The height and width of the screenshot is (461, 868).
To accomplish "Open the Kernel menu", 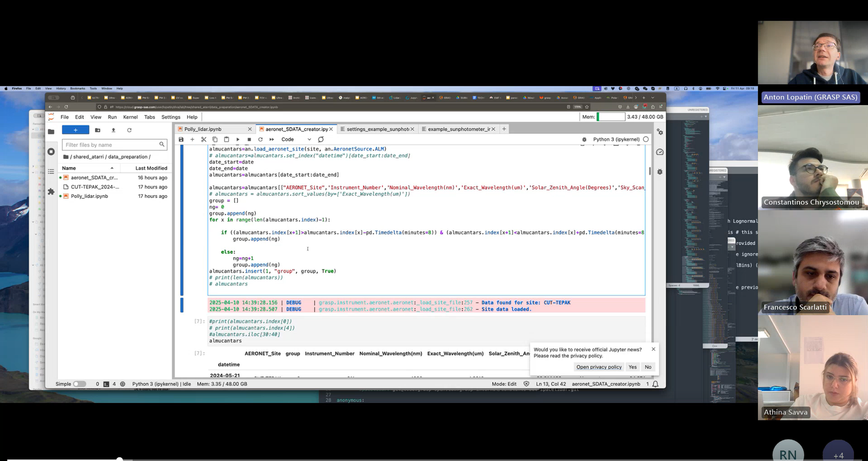I will (130, 117).
